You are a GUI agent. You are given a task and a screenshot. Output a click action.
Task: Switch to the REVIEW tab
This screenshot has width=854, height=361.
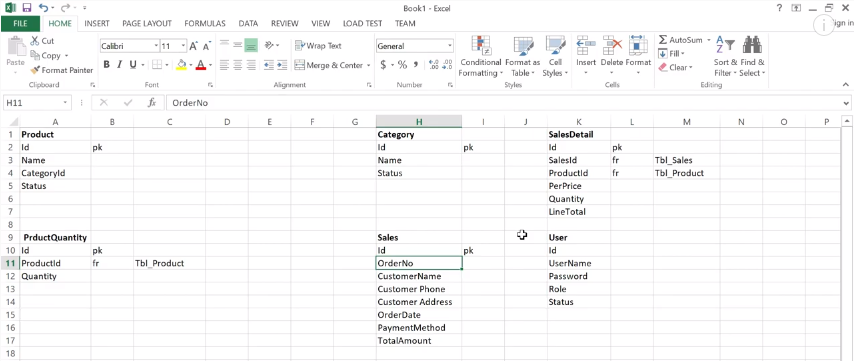tap(285, 24)
